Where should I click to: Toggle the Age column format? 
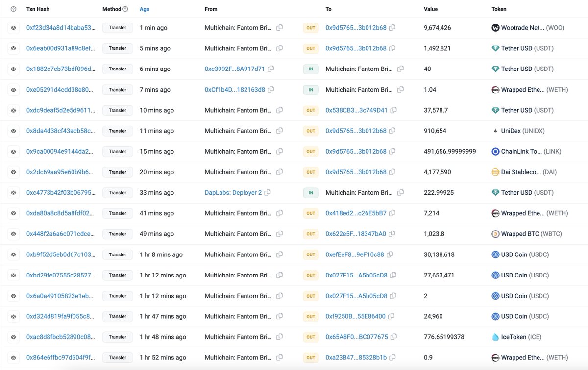pyautogui.click(x=145, y=9)
